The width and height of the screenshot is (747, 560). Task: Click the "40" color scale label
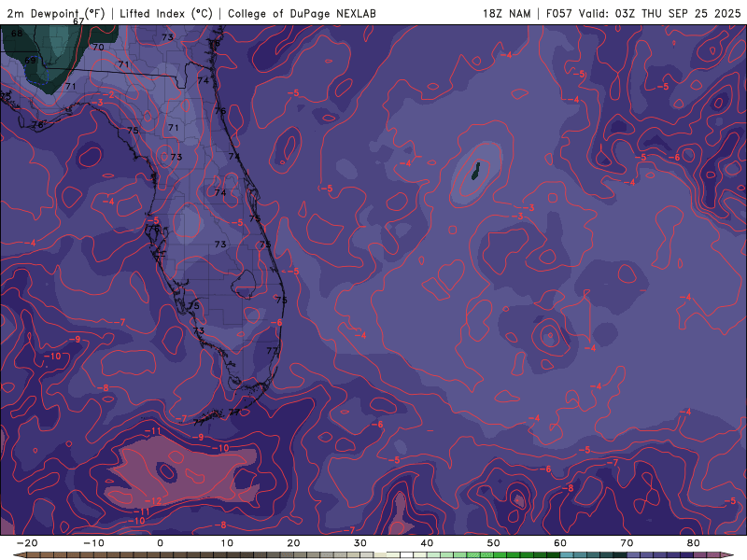point(427,543)
